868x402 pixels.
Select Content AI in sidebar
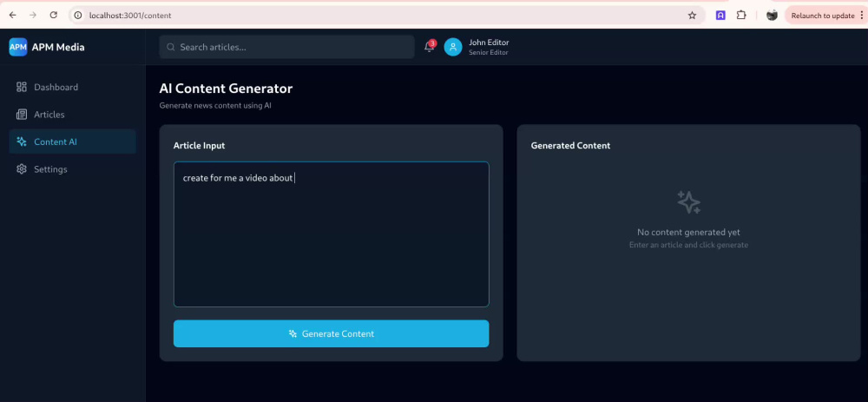point(73,142)
